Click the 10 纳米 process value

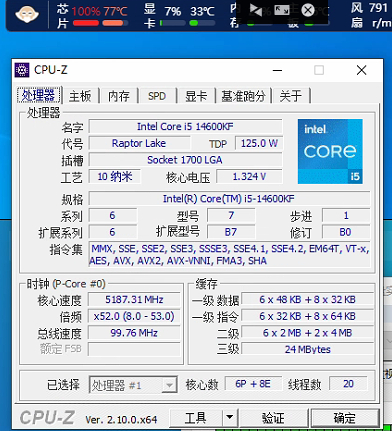[x=115, y=176]
